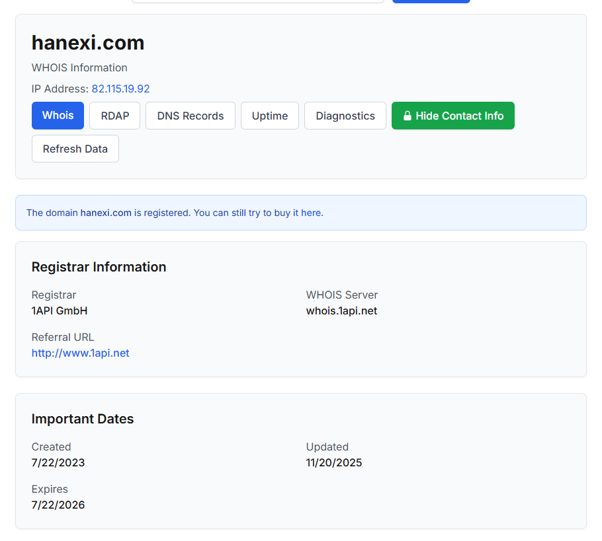Switch to the RDAP tab
Viewport: 602px width, 541px height.
click(115, 116)
